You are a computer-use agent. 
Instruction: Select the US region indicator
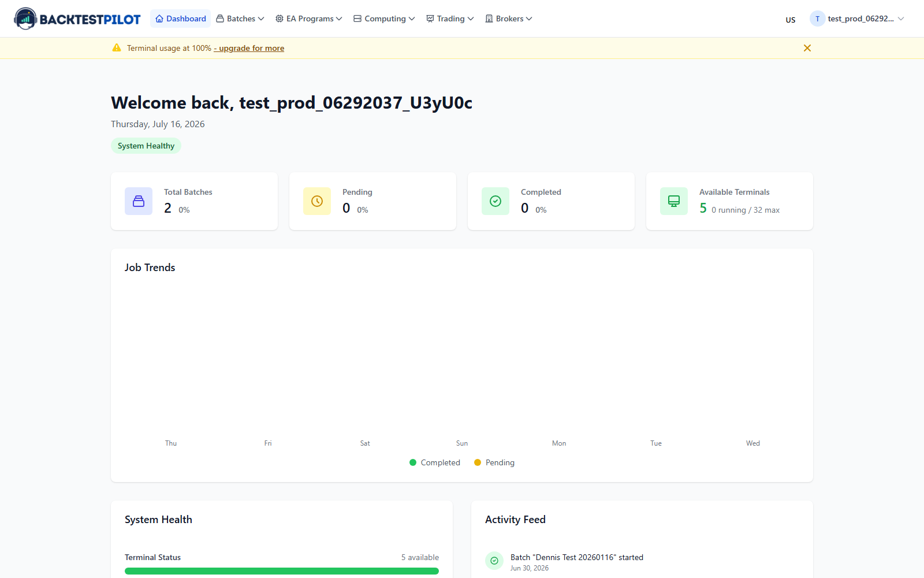click(x=791, y=20)
